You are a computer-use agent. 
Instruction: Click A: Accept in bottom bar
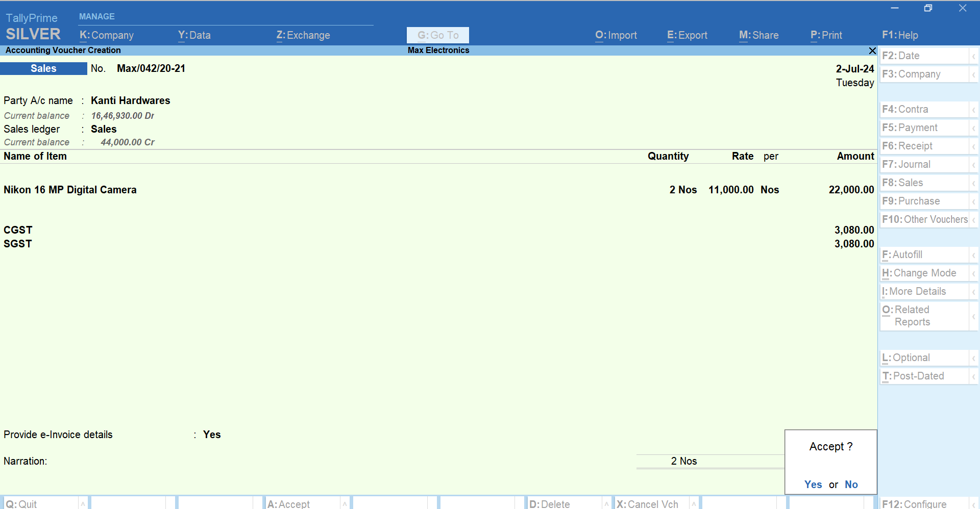point(303,503)
